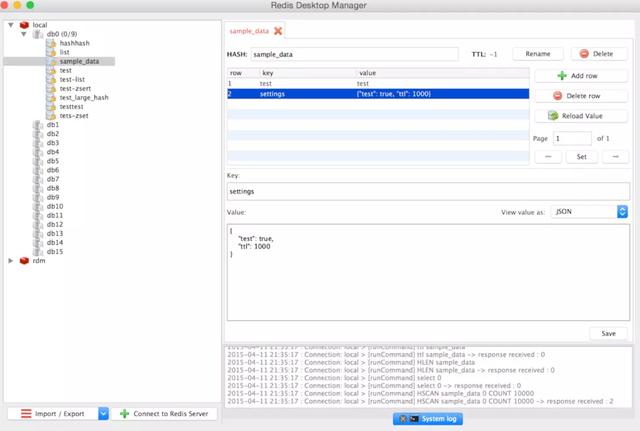Click the red local server icon
640x431 pixels.
(24, 24)
